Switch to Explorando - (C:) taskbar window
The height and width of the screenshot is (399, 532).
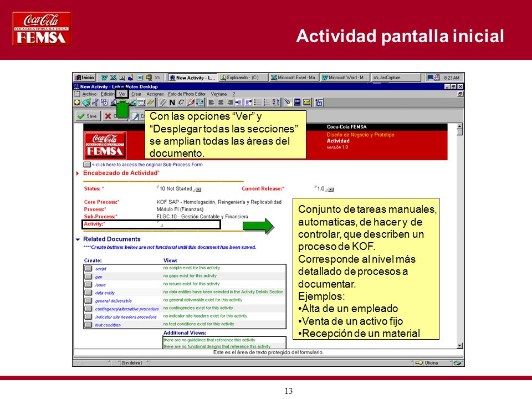[x=243, y=78]
